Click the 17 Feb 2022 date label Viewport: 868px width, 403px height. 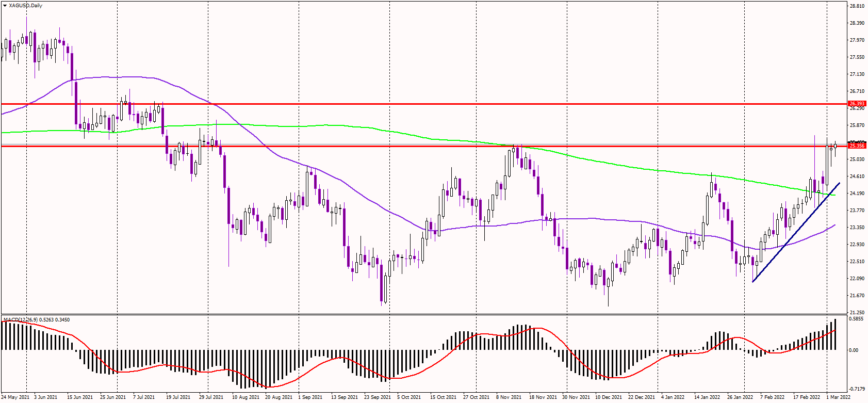point(807,397)
